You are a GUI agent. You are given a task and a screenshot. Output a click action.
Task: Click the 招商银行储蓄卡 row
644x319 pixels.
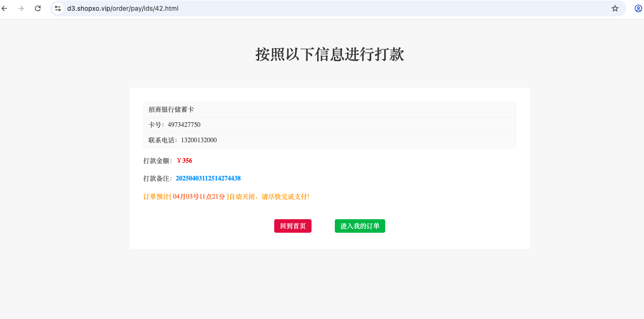click(330, 110)
